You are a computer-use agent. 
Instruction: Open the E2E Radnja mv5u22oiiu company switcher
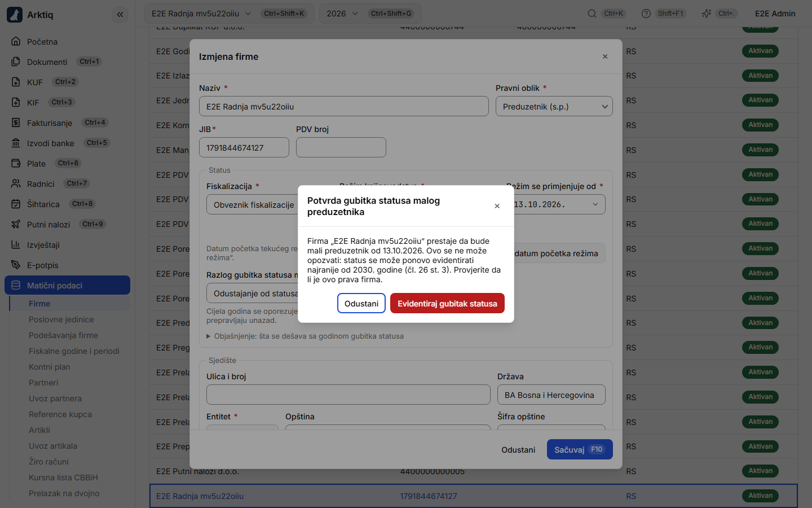[229, 14]
